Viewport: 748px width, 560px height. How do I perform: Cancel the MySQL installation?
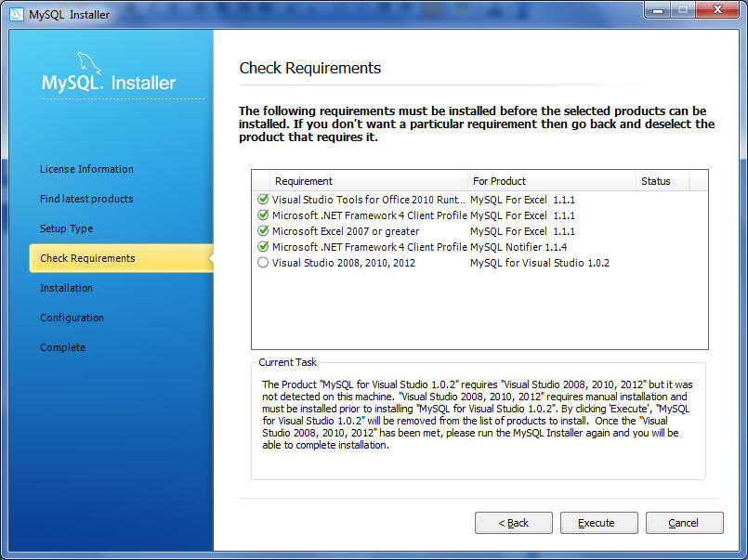[x=684, y=523]
